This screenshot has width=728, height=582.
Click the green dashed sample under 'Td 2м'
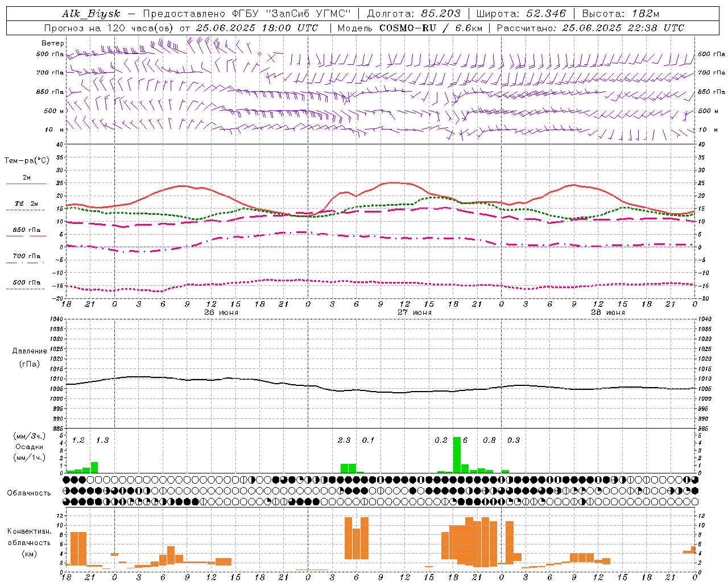[x=25, y=210]
